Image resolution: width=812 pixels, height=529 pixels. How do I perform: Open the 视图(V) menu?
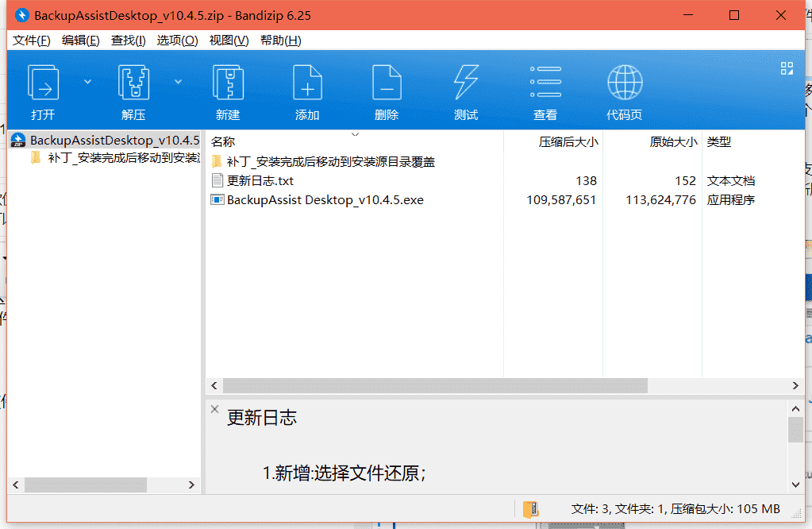click(x=229, y=41)
